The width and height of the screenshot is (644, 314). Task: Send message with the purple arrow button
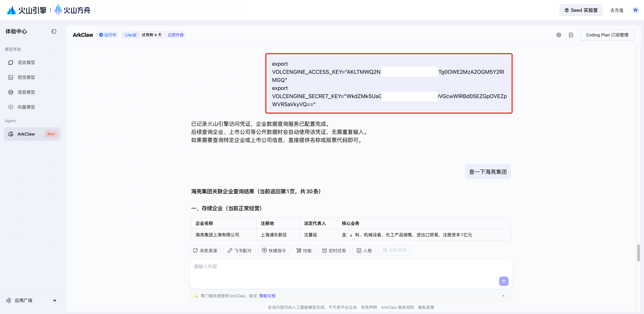tap(503, 281)
